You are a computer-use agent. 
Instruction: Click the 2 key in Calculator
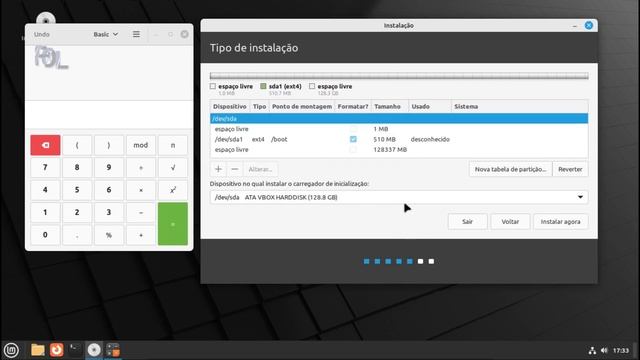pyautogui.click(x=77, y=212)
